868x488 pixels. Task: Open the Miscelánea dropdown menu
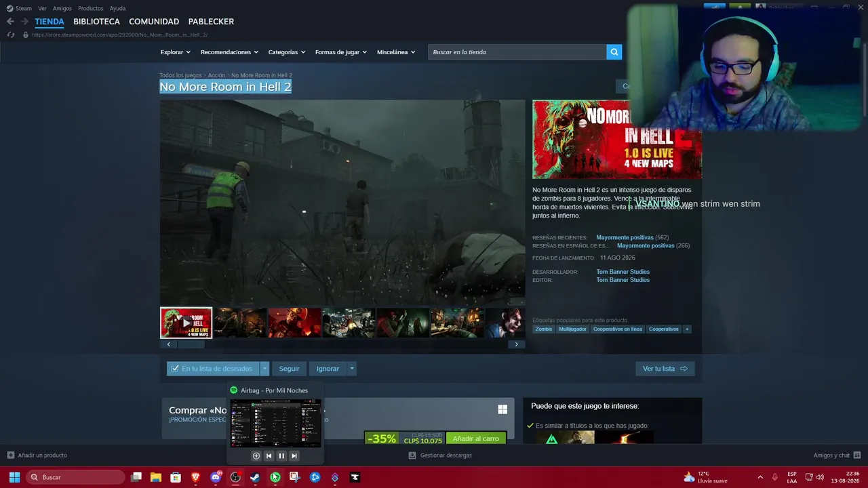click(396, 52)
